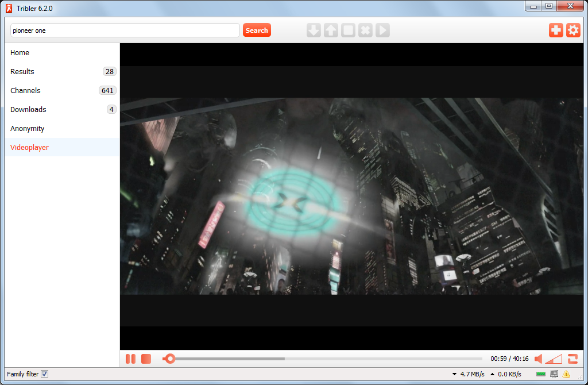Click the search field containing pioneer one
This screenshot has width=588, height=385.
[x=125, y=30]
